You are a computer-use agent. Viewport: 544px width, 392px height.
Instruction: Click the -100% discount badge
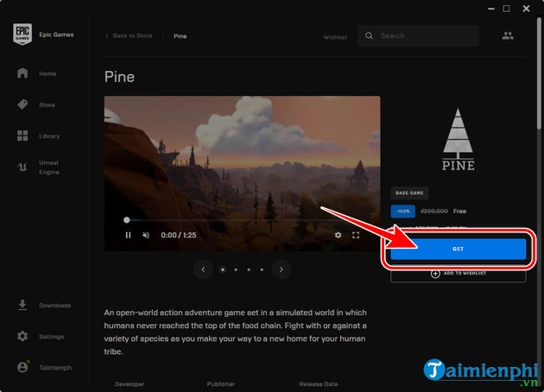point(402,211)
